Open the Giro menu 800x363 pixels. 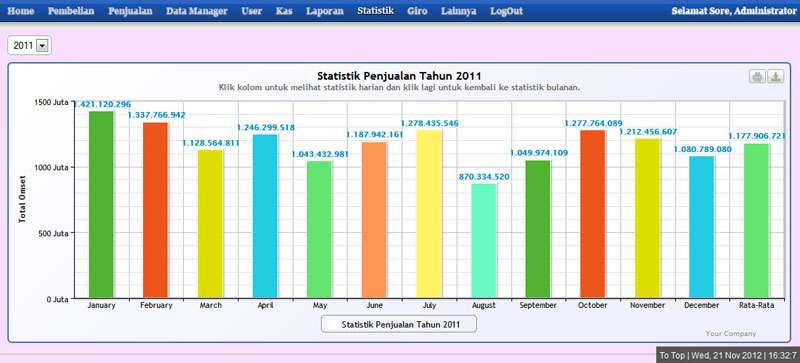[417, 11]
